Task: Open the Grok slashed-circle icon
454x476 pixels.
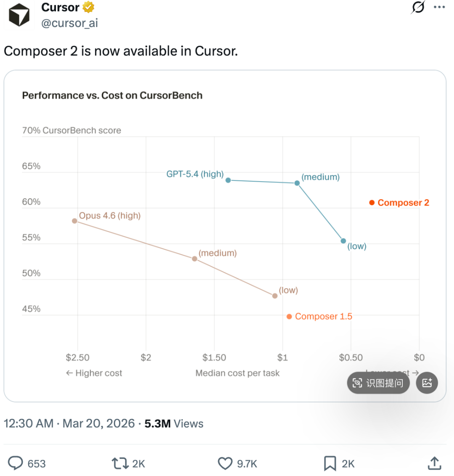Action: (x=418, y=8)
